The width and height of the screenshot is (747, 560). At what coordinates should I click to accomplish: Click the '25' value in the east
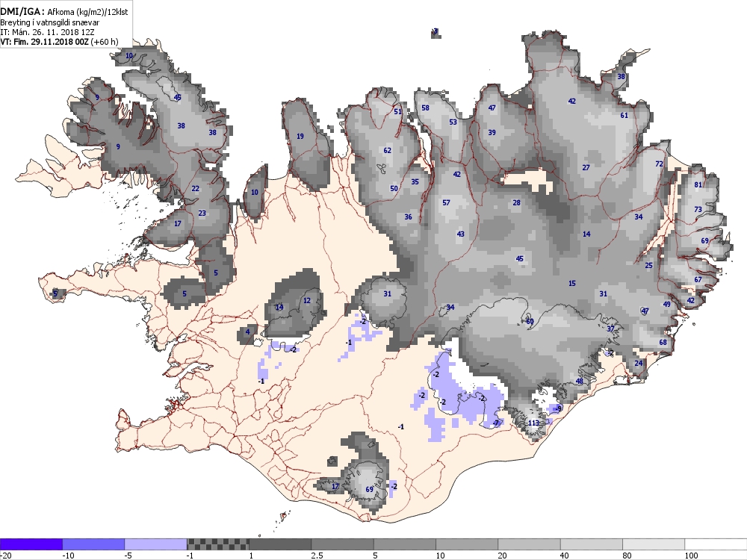[649, 265]
